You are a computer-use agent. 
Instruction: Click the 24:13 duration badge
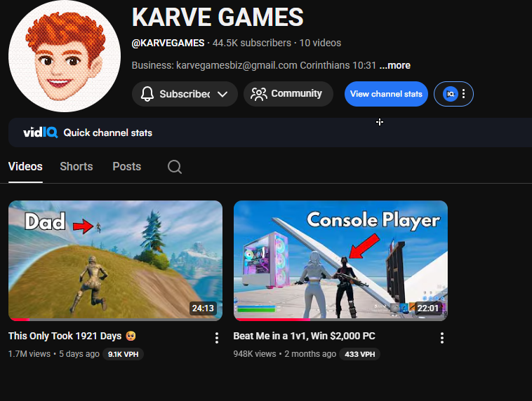(203, 308)
